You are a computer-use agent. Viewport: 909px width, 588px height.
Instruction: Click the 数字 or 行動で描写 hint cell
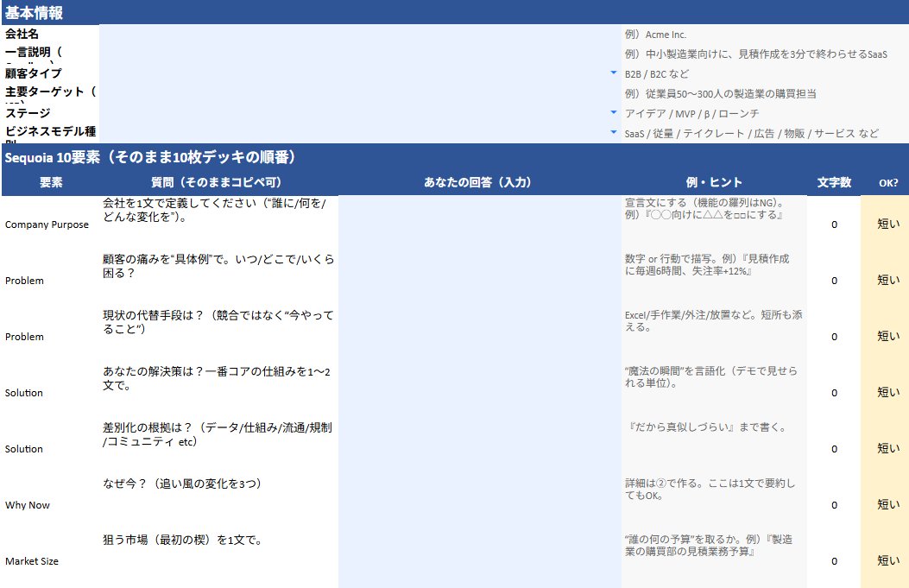714,280
